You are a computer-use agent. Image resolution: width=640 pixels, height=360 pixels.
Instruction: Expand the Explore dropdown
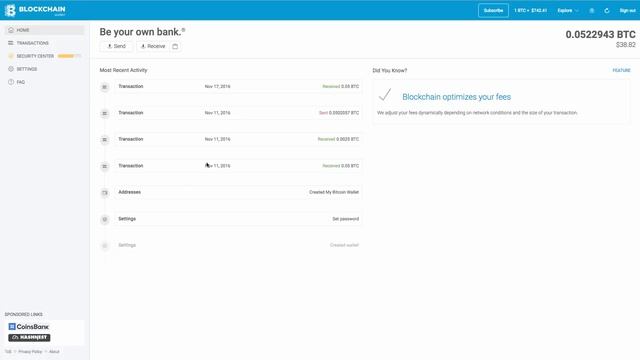(x=568, y=11)
